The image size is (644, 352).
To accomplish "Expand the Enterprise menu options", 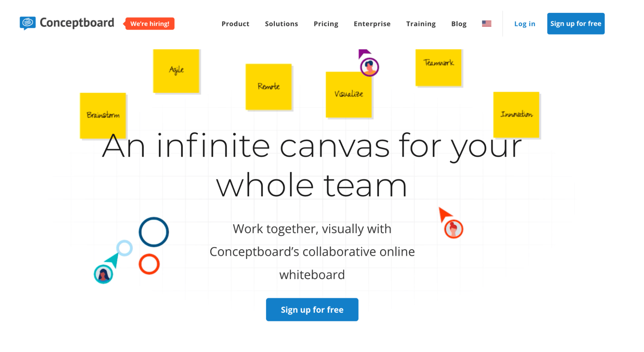I will pyautogui.click(x=371, y=24).
